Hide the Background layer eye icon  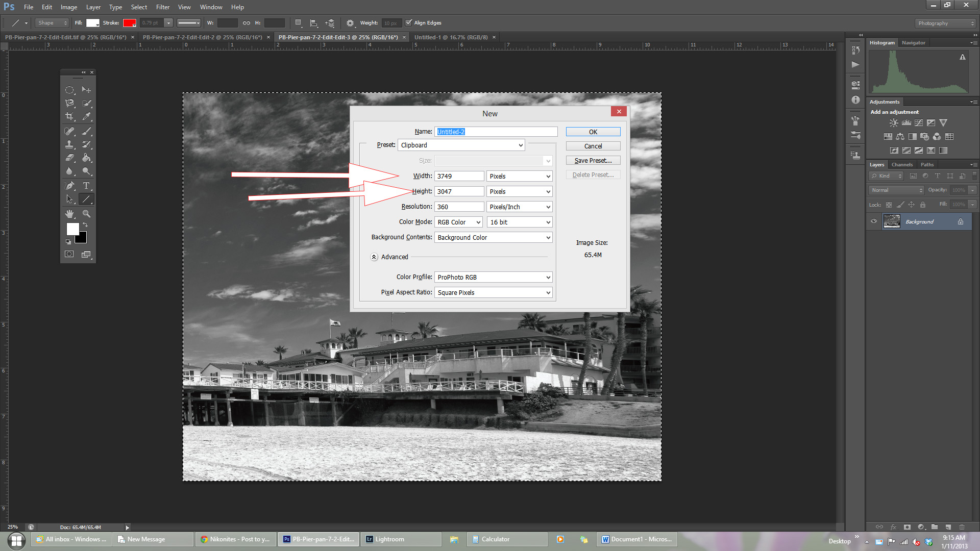point(874,221)
